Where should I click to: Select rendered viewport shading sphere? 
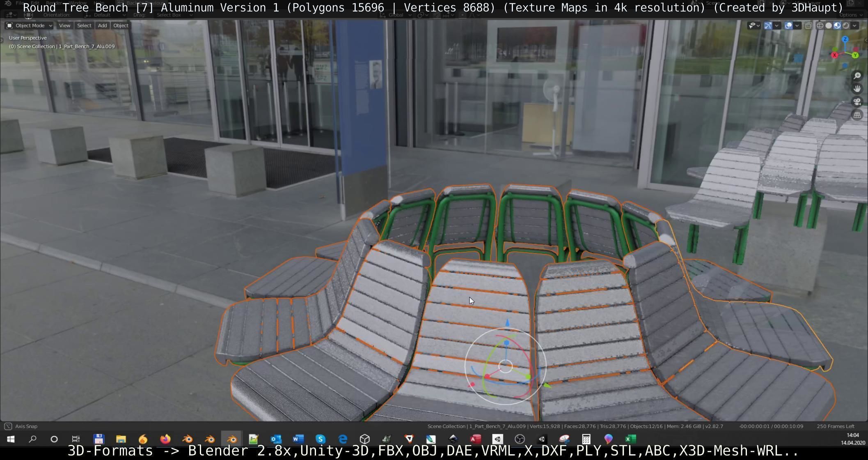846,25
